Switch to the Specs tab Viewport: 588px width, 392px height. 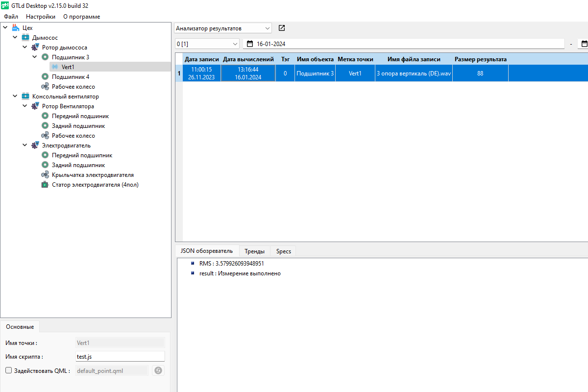[283, 251]
